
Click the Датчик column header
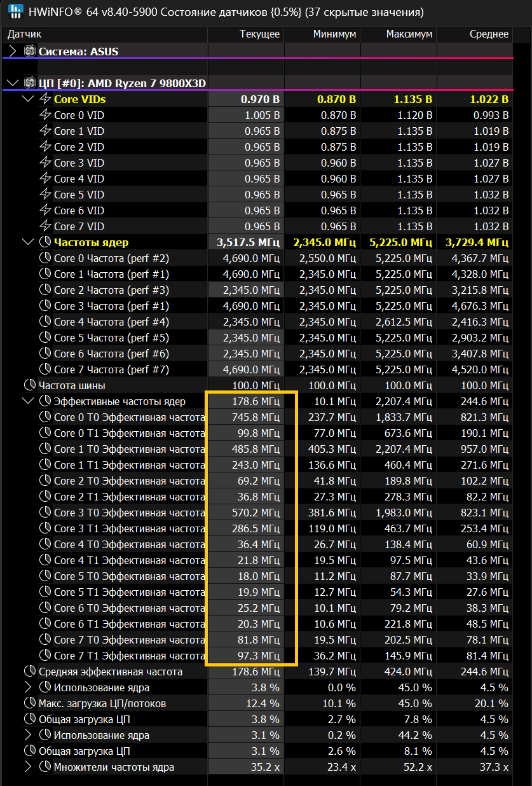click(x=25, y=34)
